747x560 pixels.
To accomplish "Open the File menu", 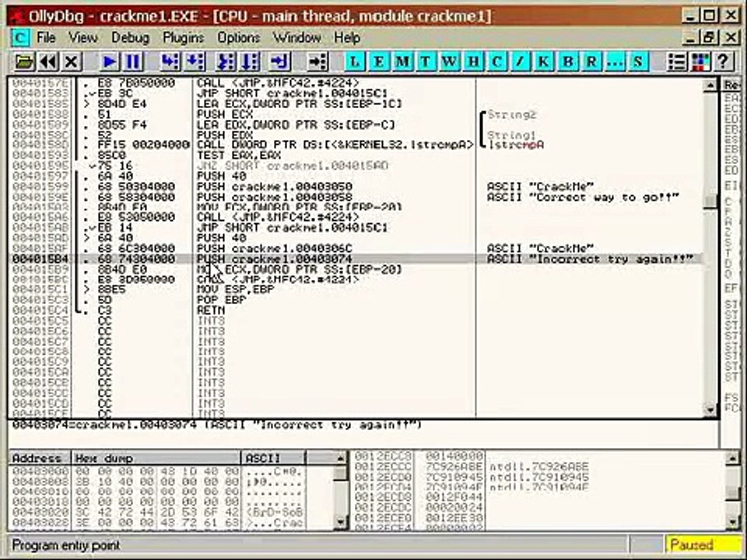I will (46, 37).
